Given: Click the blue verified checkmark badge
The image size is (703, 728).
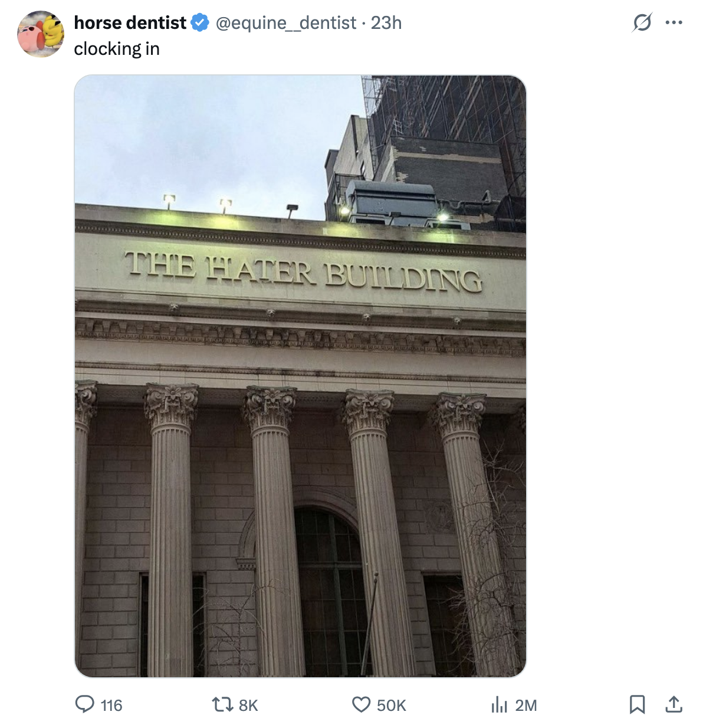Looking at the screenshot, I should (x=201, y=22).
